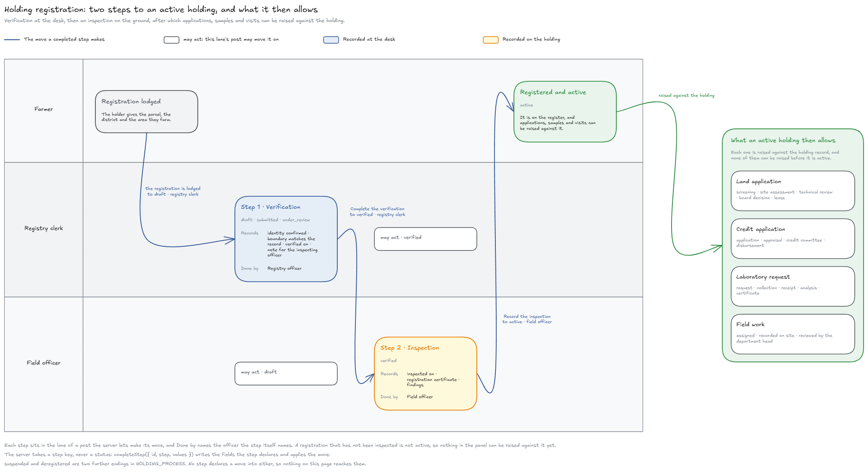Click the 'may act · draft' box

coord(286,373)
